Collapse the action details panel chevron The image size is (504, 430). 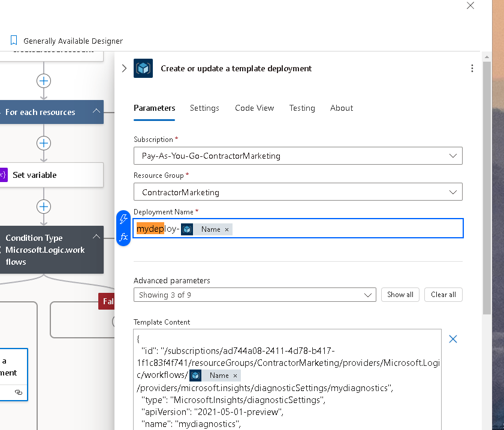point(125,68)
